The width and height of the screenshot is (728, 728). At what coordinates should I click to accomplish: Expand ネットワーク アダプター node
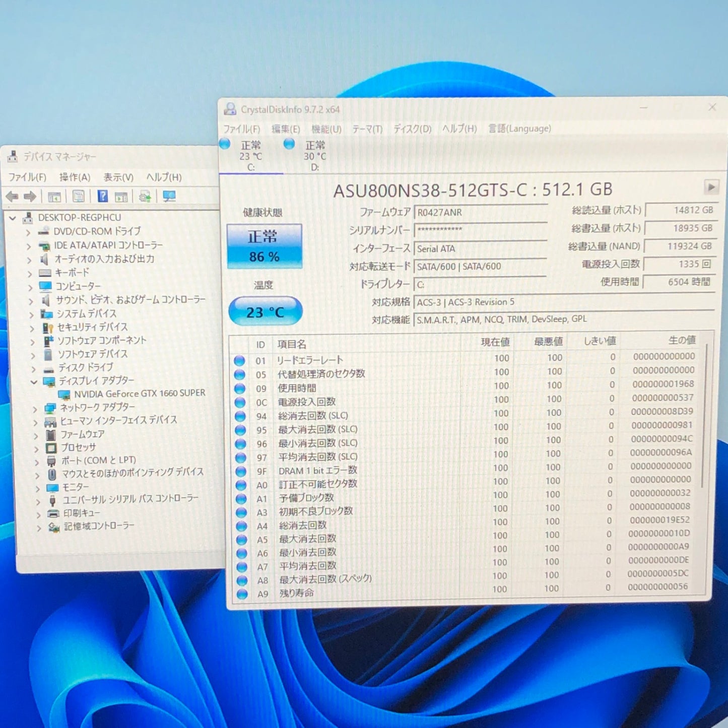(35, 409)
